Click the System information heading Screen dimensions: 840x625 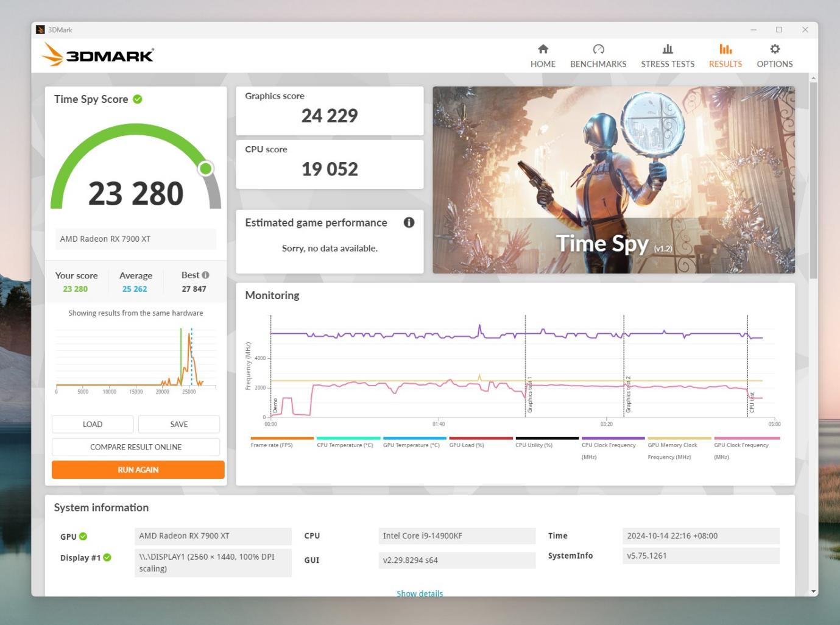[x=101, y=507]
